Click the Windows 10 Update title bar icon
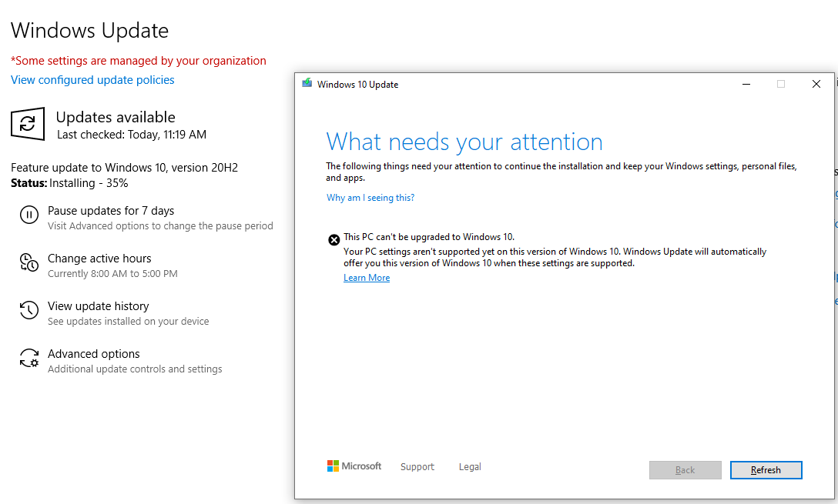Image resolution: width=838 pixels, height=504 pixels. click(307, 83)
